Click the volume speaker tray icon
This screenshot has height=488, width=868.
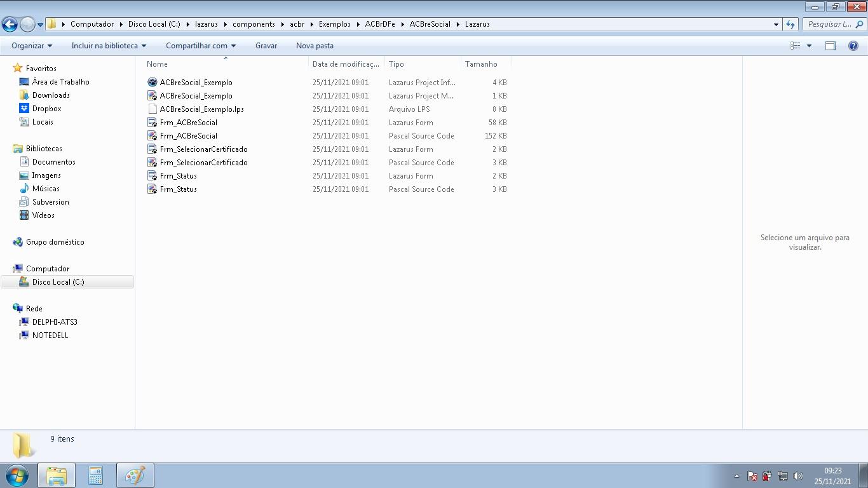(x=798, y=476)
